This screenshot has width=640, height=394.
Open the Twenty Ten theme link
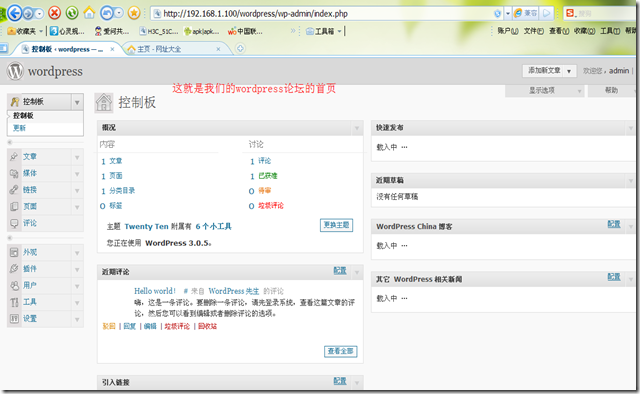(x=146, y=227)
